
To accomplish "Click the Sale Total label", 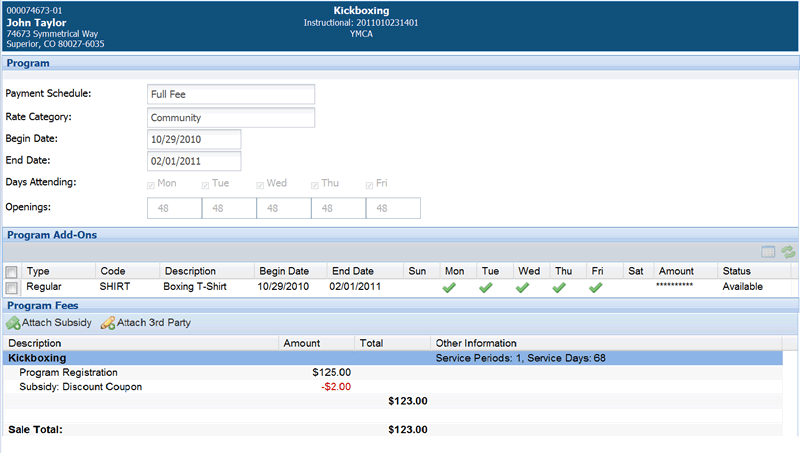I will (x=35, y=430).
